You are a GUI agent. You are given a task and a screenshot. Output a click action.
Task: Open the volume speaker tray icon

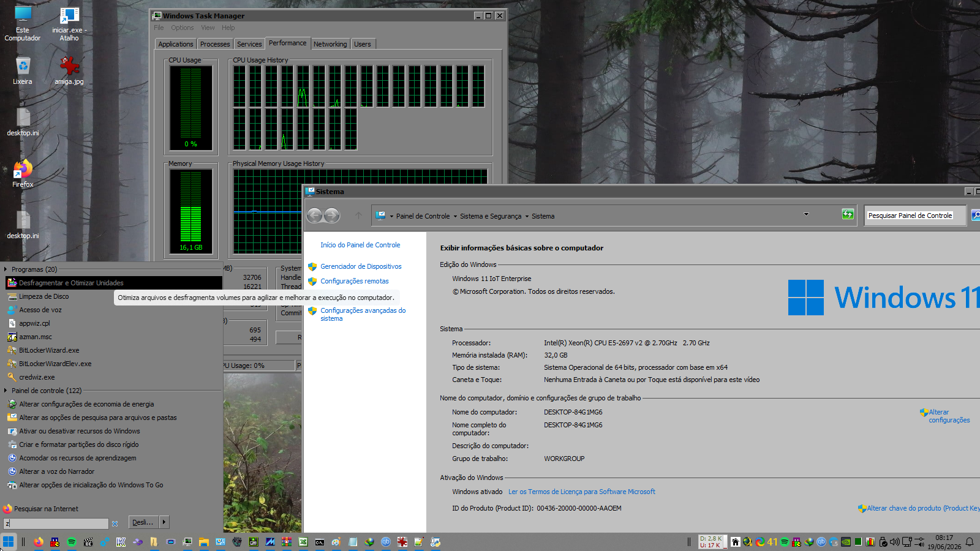pos(895,542)
